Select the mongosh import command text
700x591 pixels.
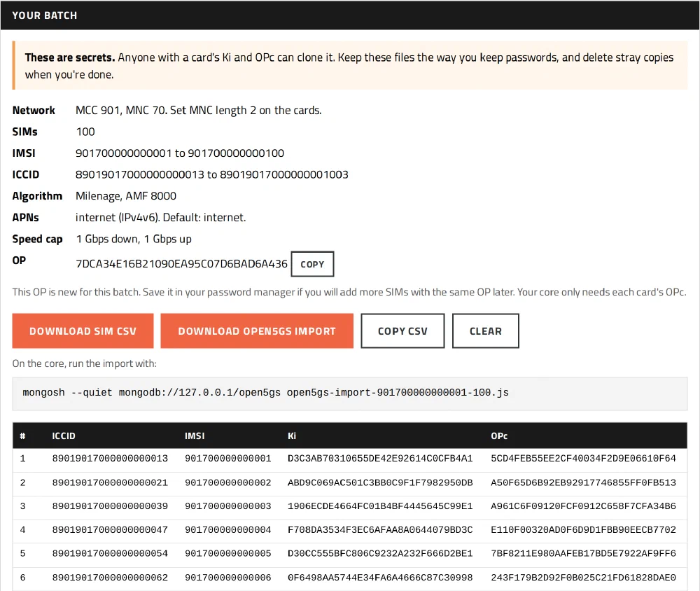(265, 393)
